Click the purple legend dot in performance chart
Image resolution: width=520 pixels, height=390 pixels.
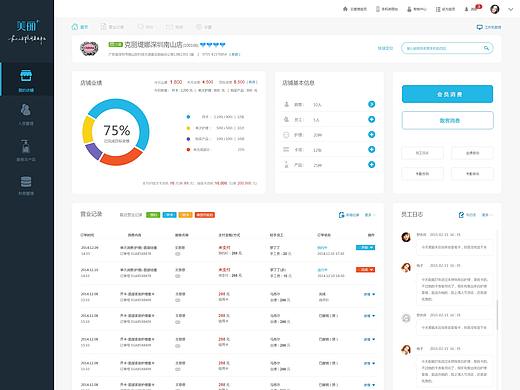point(188,139)
